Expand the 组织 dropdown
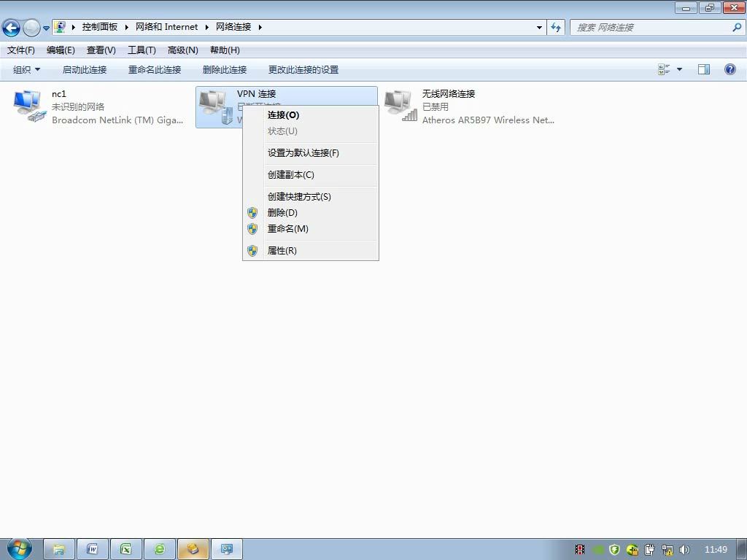The height and width of the screenshot is (560, 747). coord(27,69)
